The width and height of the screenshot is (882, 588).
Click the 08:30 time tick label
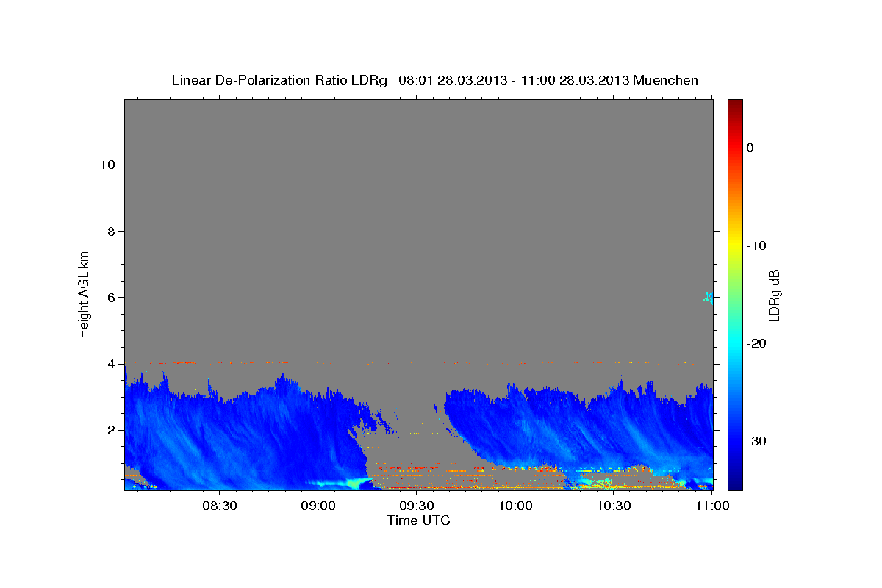click(220, 506)
